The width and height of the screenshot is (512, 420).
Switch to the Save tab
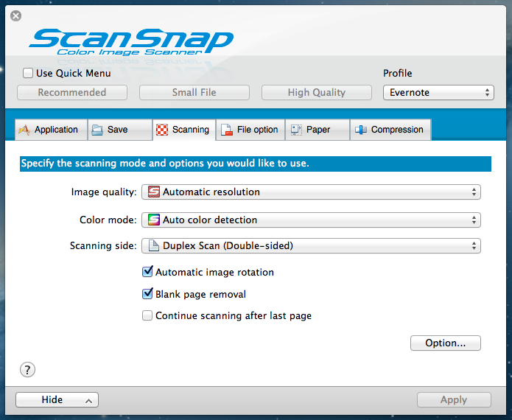pos(120,130)
